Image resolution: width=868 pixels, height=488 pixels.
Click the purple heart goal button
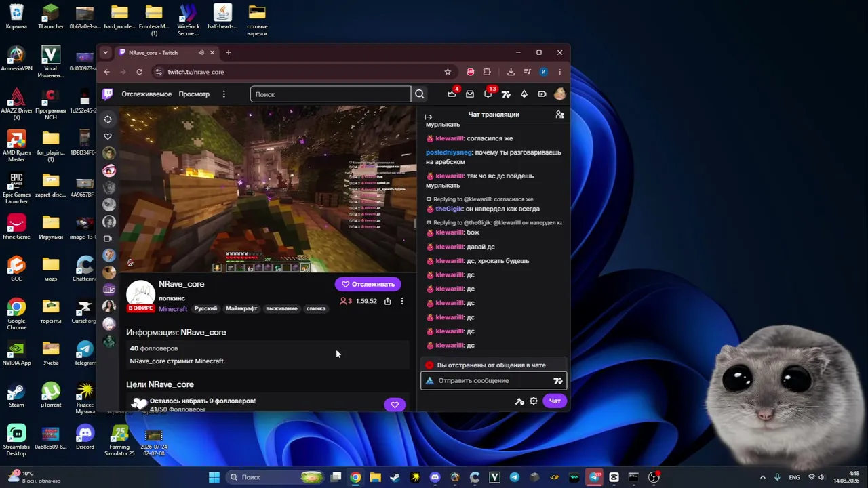pos(395,405)
